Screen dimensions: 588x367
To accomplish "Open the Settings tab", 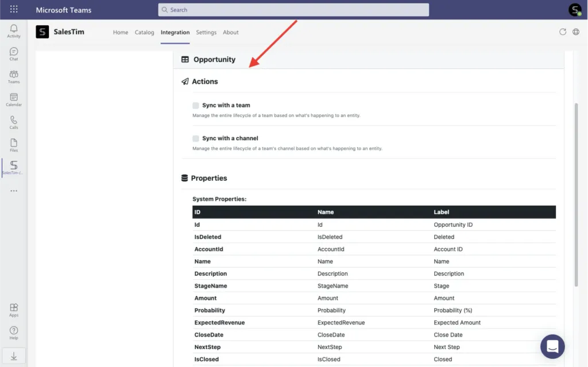I will click(206, 32).
